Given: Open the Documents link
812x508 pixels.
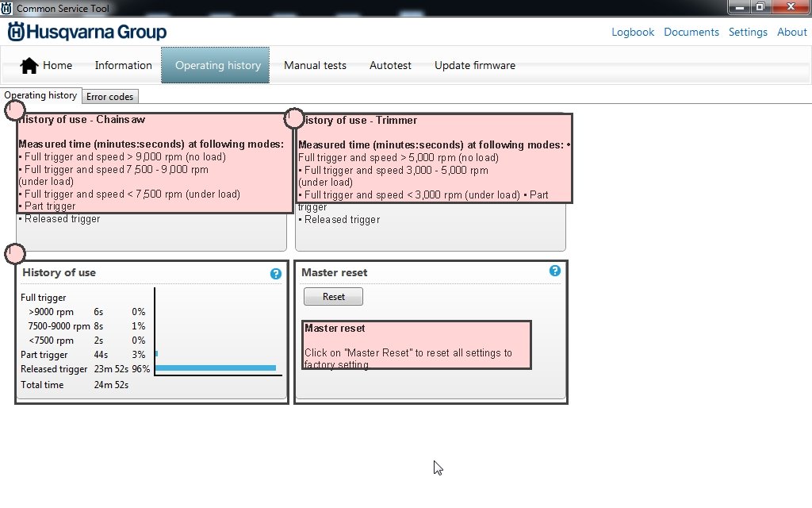Looking at the screenshot, I should click(691, 32).
